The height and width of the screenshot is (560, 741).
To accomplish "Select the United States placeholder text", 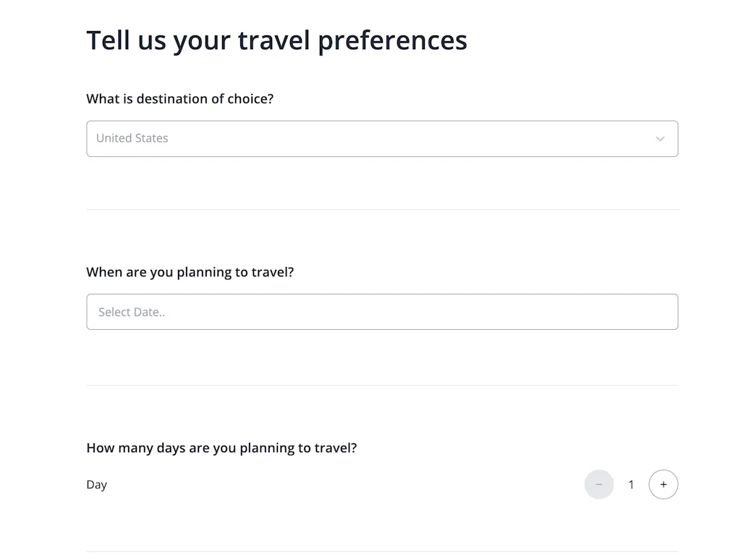I will 132,138.
